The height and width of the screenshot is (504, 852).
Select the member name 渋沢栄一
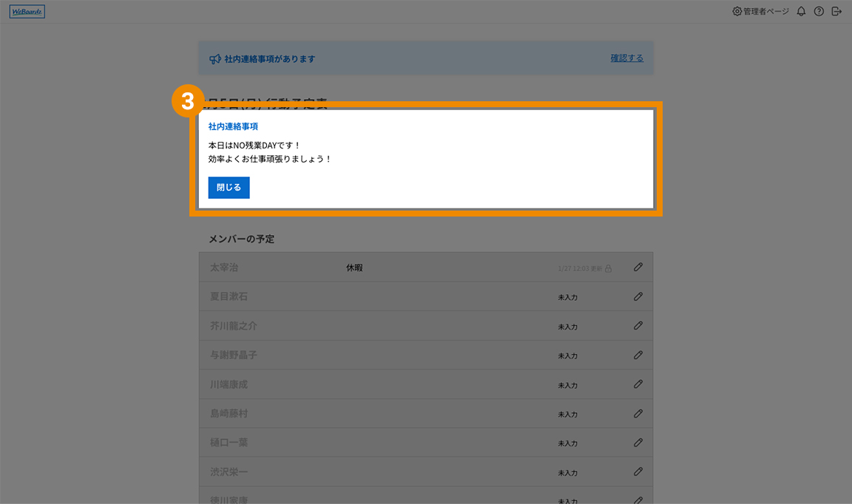pyautogui.click(x=229, y=472)
